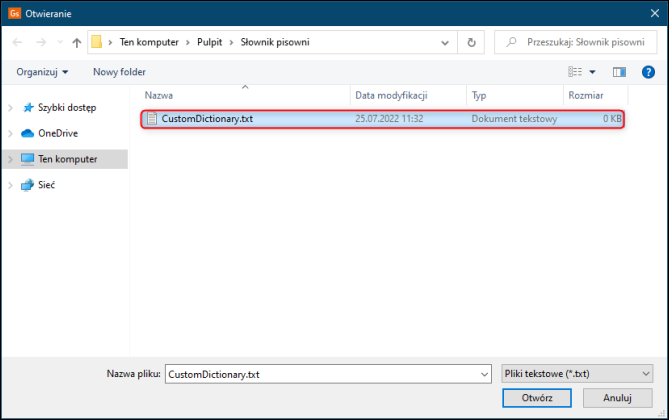Expand the chevron after 'Pulpit' breadcrumb
This screenshot has width=669, height=420.
(231, 42)
